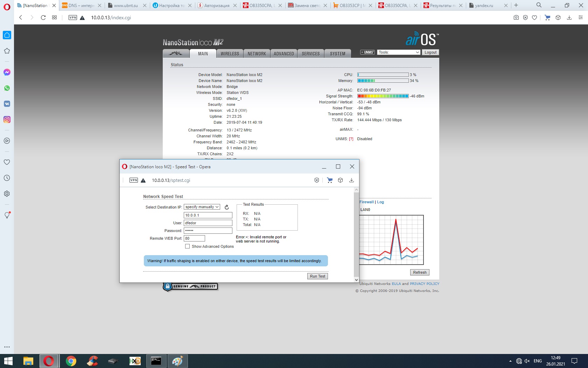
Task: Open speed dial grid icon
Action: (54, 18)
